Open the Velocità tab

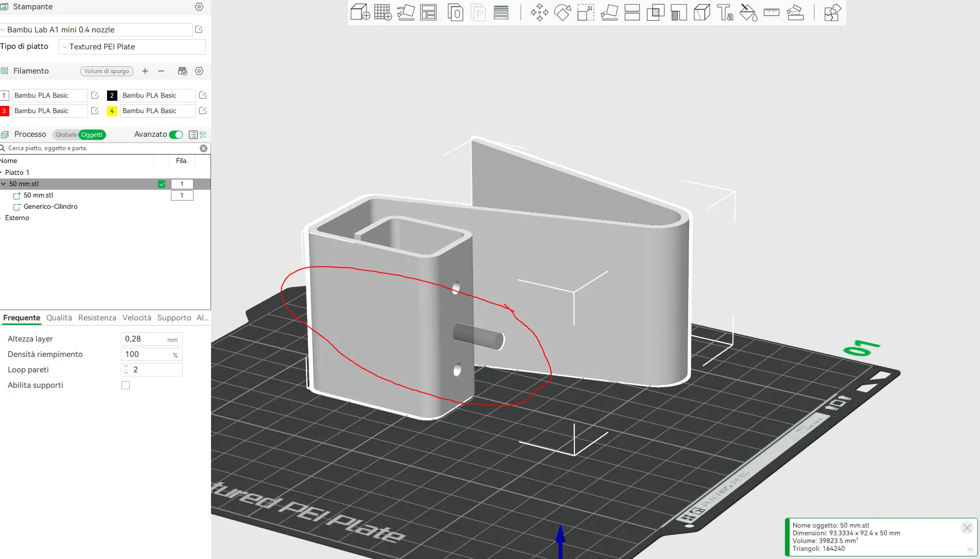point(137,318)
